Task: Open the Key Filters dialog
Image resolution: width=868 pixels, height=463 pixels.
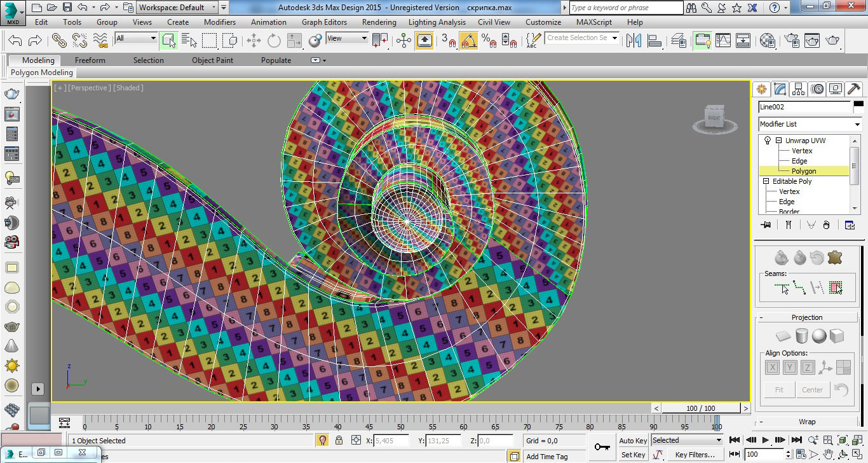Action: point(695,455)
